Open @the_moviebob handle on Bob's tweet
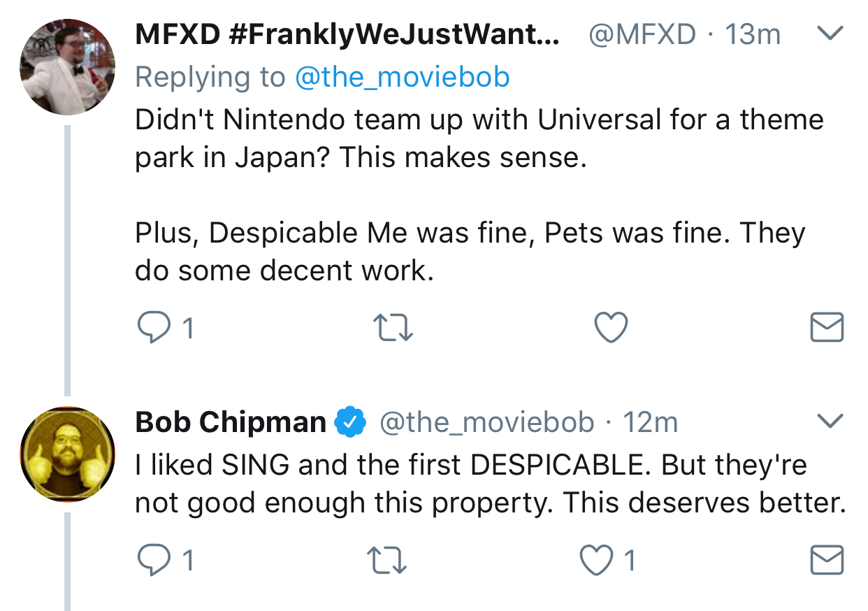This screenshot has width=868, height=611. click(486, 422)
